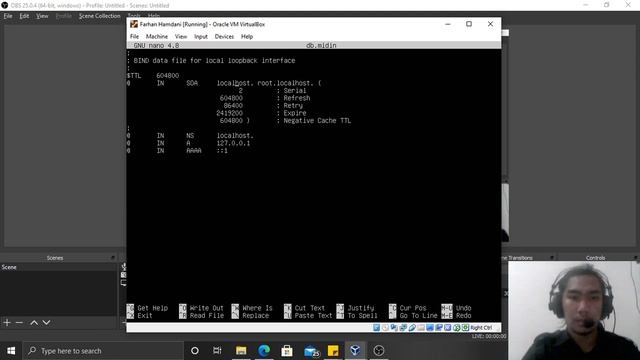Screen dimensions: 640x360
Task: Click keyboard capture indicator beside Right Ctrl
Action: pos(465,327)
